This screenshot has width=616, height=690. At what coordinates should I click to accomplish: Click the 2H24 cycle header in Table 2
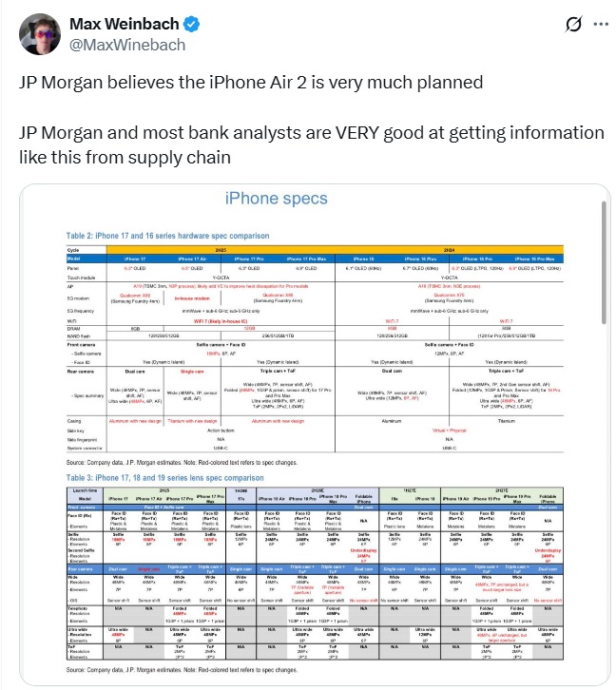click(x=453, y=248)
